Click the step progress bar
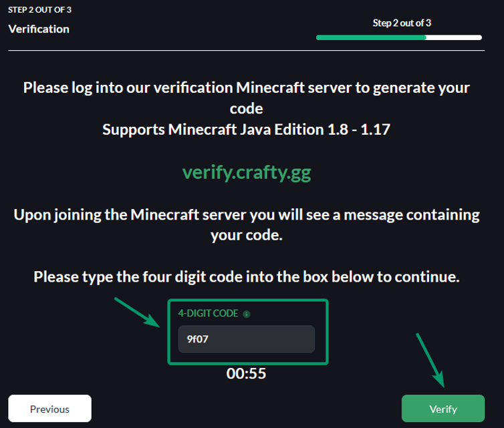The image size is (504, 428). point(399,37)
